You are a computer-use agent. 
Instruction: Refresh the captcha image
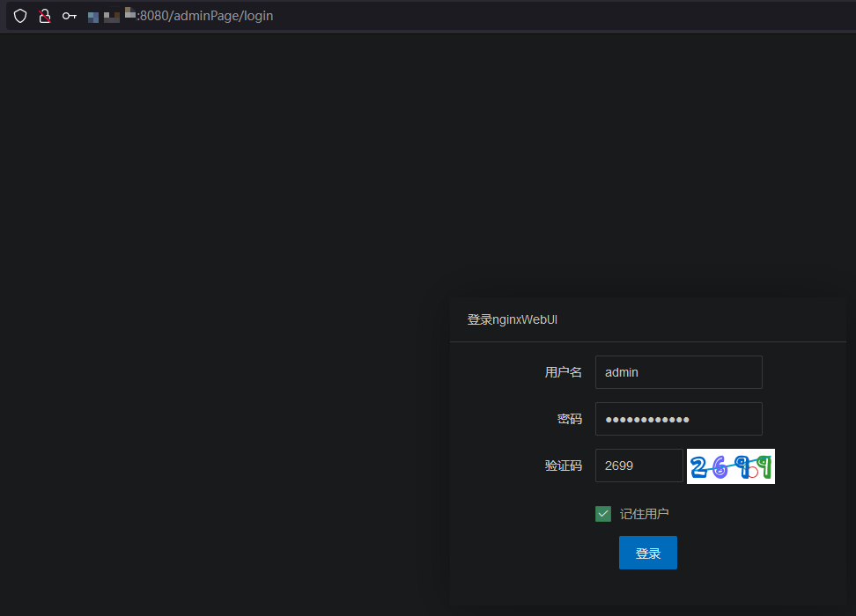point(730,466)
